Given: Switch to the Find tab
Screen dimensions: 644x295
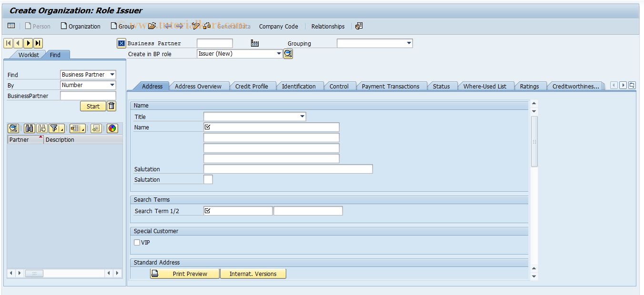Looking at the screenshot, I should click(55, 55).
